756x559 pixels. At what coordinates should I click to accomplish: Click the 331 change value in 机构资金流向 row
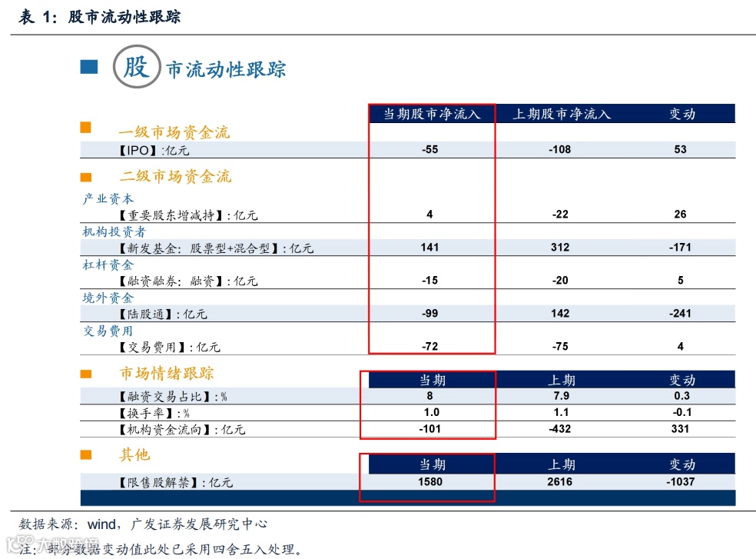click(x=680, y=428)
